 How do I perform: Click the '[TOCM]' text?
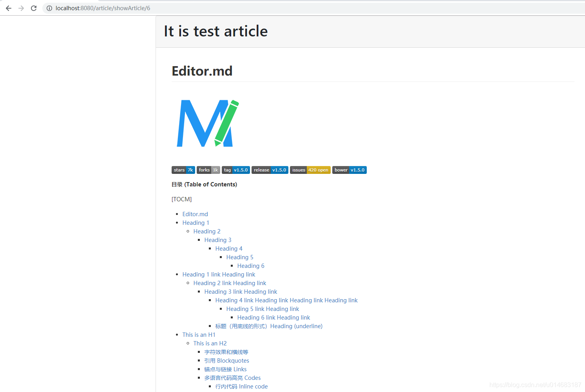(181, 199)
